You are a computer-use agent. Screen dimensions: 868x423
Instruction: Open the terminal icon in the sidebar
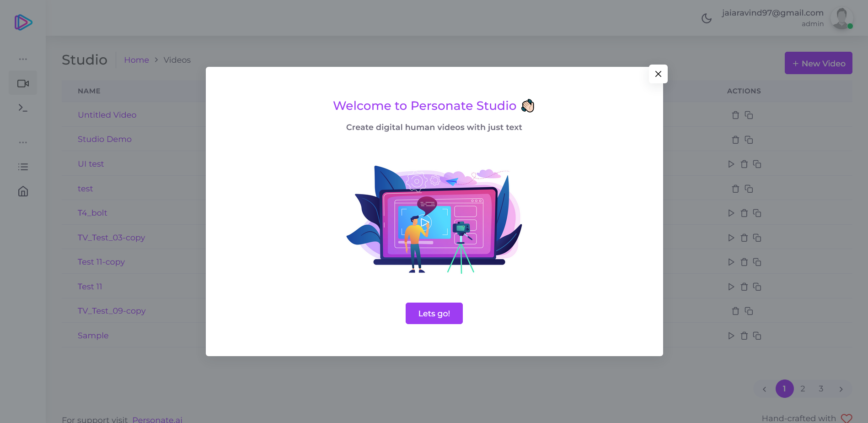pos(23,108)
